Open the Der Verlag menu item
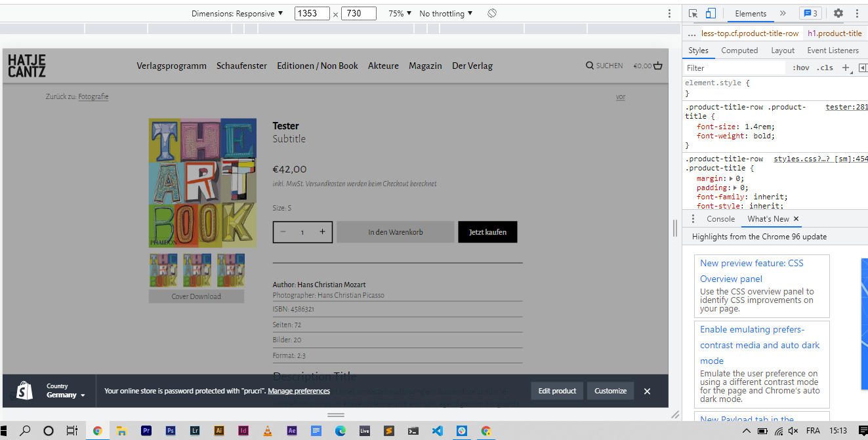Image resolution: width=868 pixels, height=440 pixels. 472,66
